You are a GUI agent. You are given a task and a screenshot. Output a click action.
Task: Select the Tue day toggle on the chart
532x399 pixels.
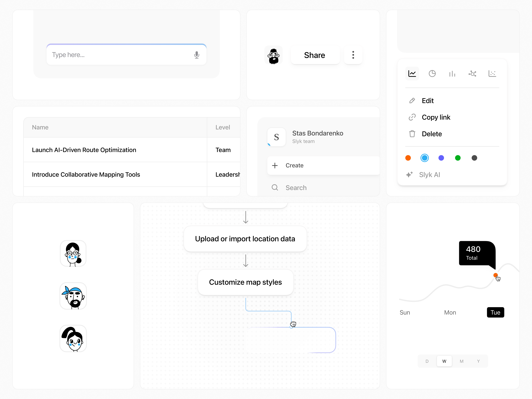point(495,312)
